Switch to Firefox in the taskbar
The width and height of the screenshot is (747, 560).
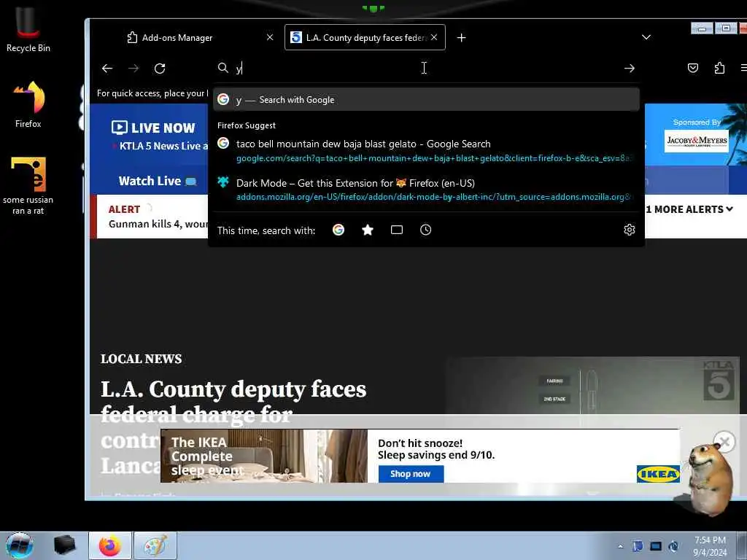(x=110, y=545)
